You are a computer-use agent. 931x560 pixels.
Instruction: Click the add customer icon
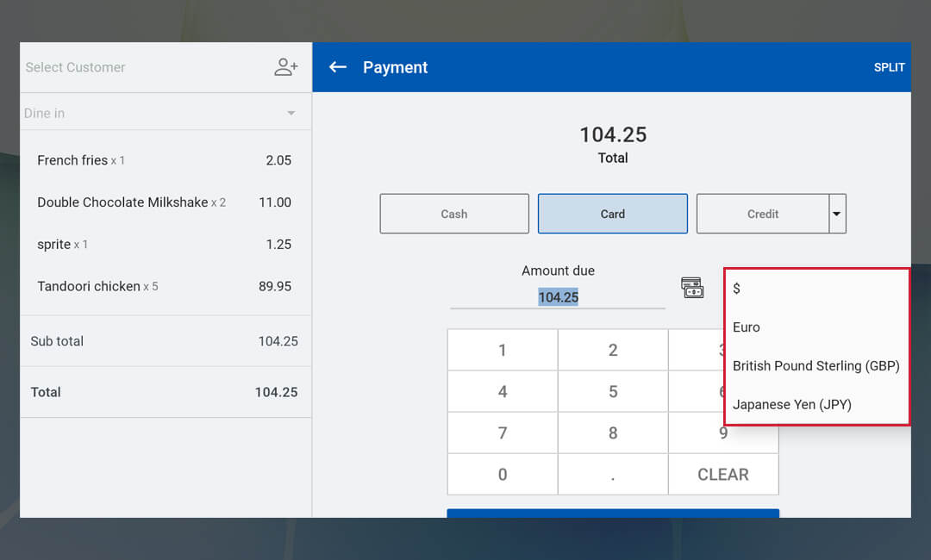tap(285, 67)
